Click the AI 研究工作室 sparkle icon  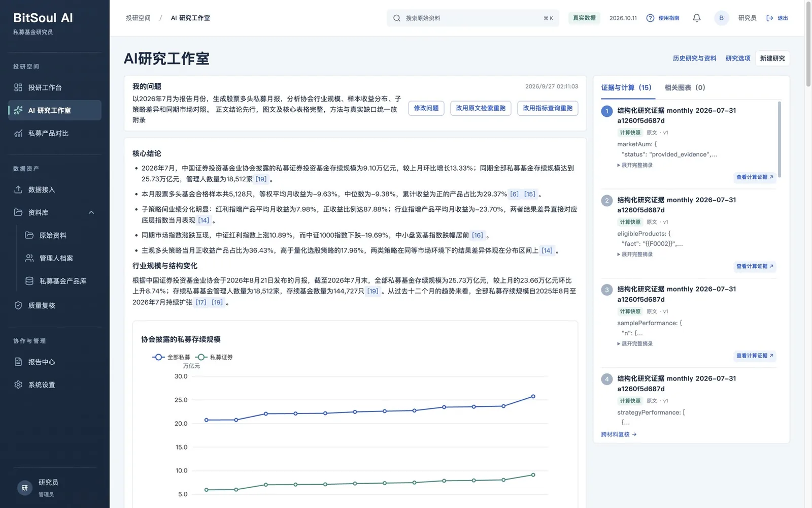18,110
